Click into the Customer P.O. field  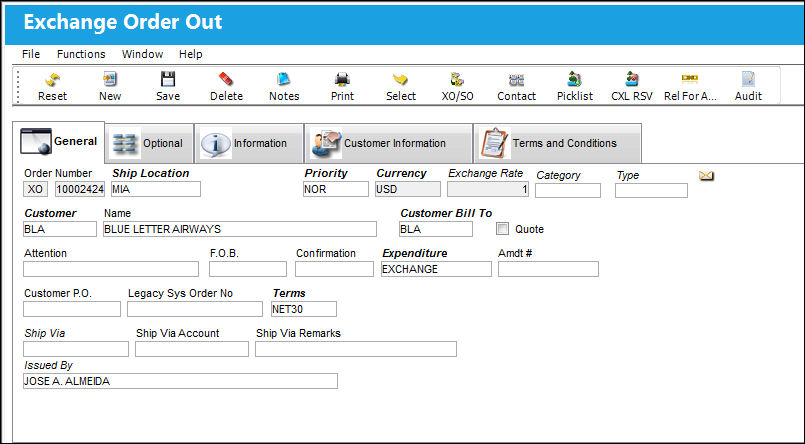[x=72, y=309]
